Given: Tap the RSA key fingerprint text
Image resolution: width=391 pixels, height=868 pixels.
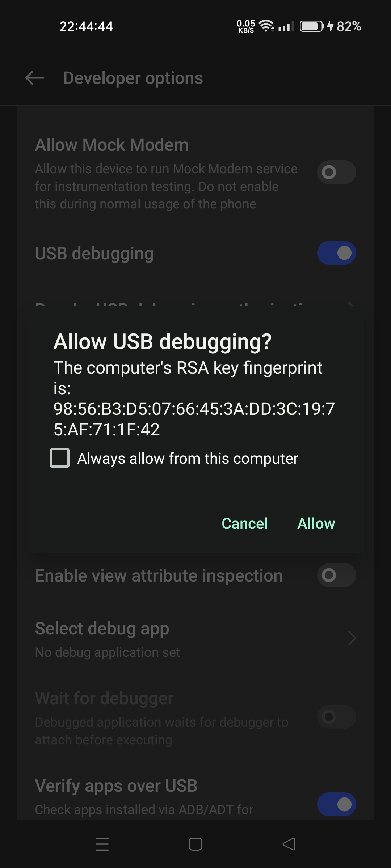Looking at the screenshot, I should click(x=194, y=399).
